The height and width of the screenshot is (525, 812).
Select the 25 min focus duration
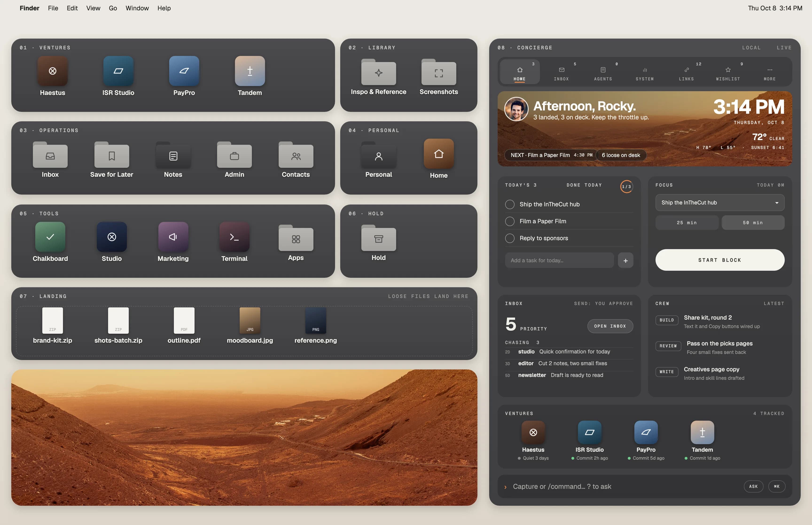pyautogui.click(x=687, y=223)
